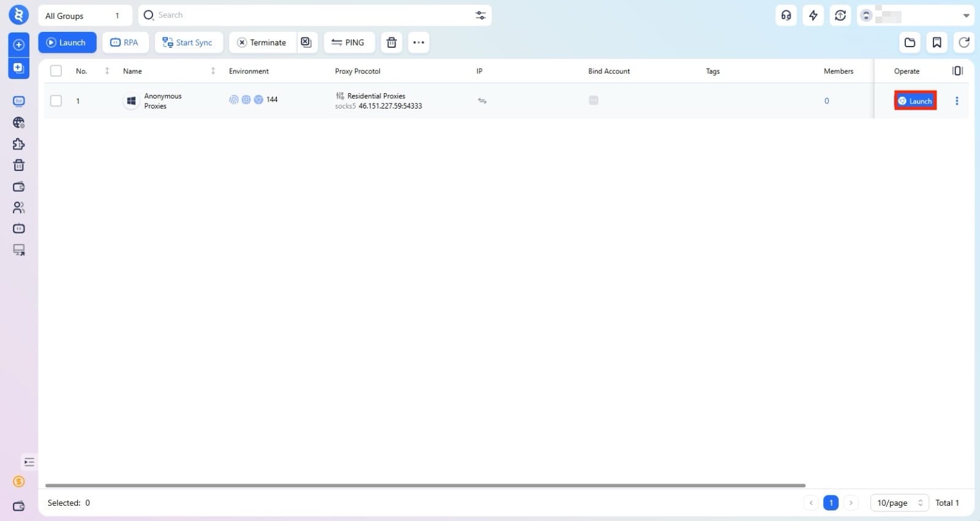Click the Environment version 144 text
The width and height of the screenshot is (980, 521).
coord(272,99)
